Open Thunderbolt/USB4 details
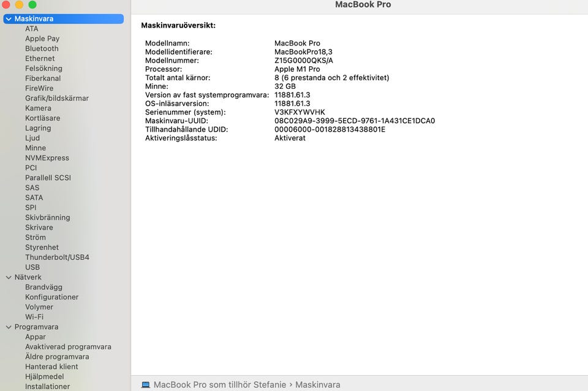Screen dimensions: 588x391 57,257
